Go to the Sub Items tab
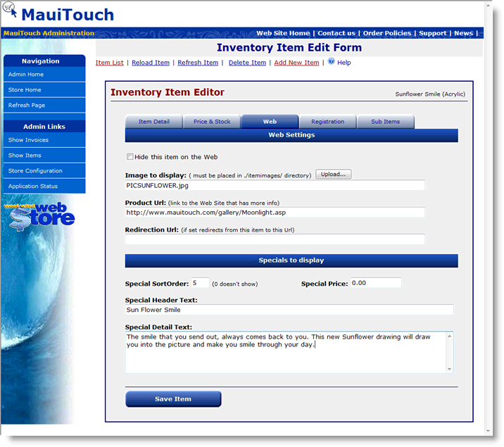 pyautogui.click(x=385, y=122)
